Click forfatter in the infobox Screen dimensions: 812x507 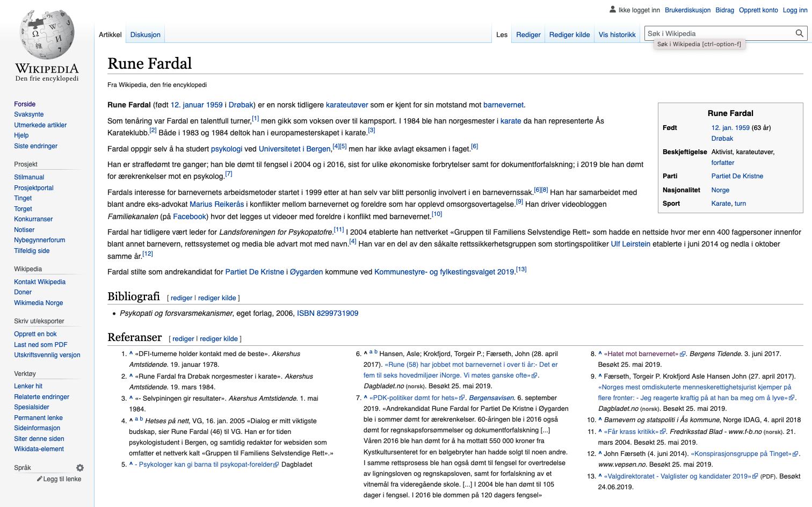pyautogui.click(x=723, y=163)
